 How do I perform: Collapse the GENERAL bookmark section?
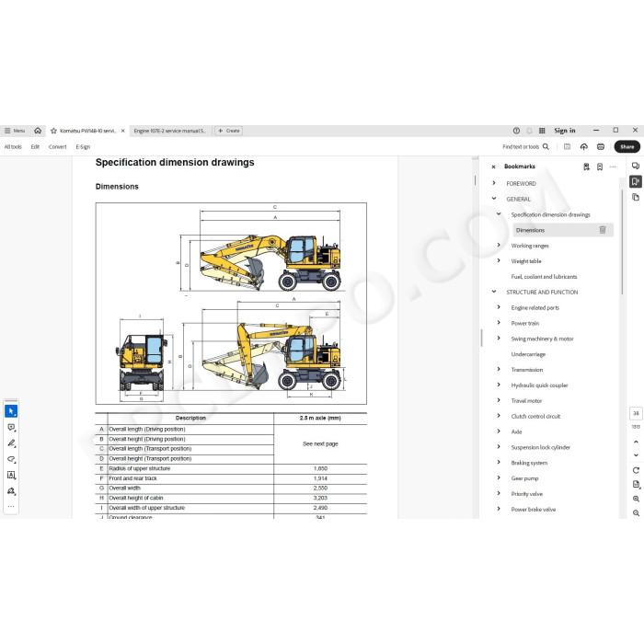point(494,199)
